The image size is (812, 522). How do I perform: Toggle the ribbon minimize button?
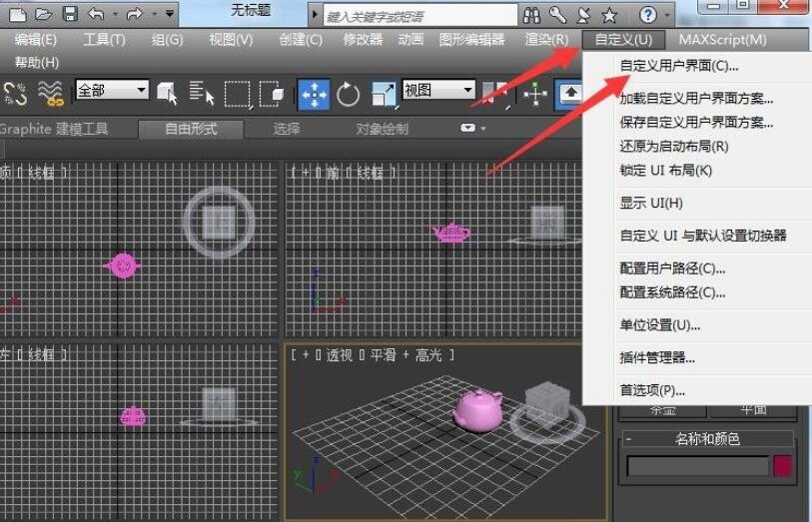pyautogui.click(x=468, y=128)
